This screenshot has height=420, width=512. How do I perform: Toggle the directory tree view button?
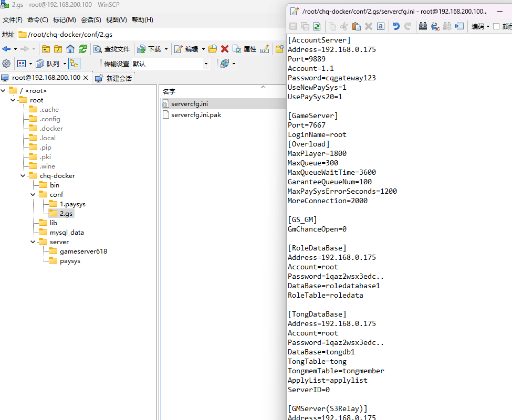[75, 64]
